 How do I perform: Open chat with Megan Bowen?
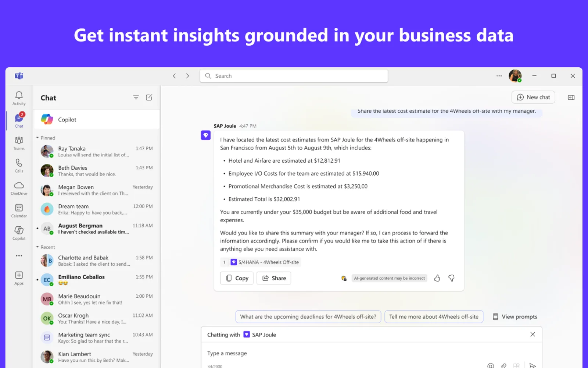(97, 190)
